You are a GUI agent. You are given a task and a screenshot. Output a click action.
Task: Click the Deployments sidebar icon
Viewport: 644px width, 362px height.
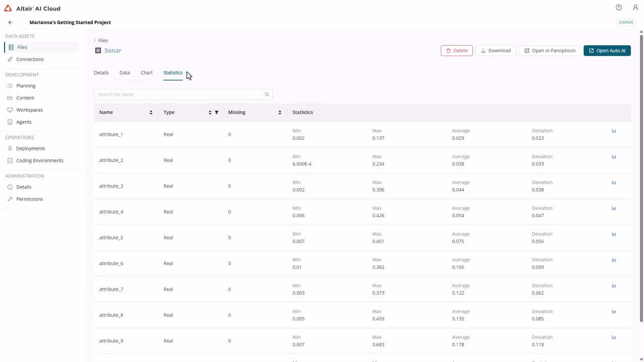10,148
